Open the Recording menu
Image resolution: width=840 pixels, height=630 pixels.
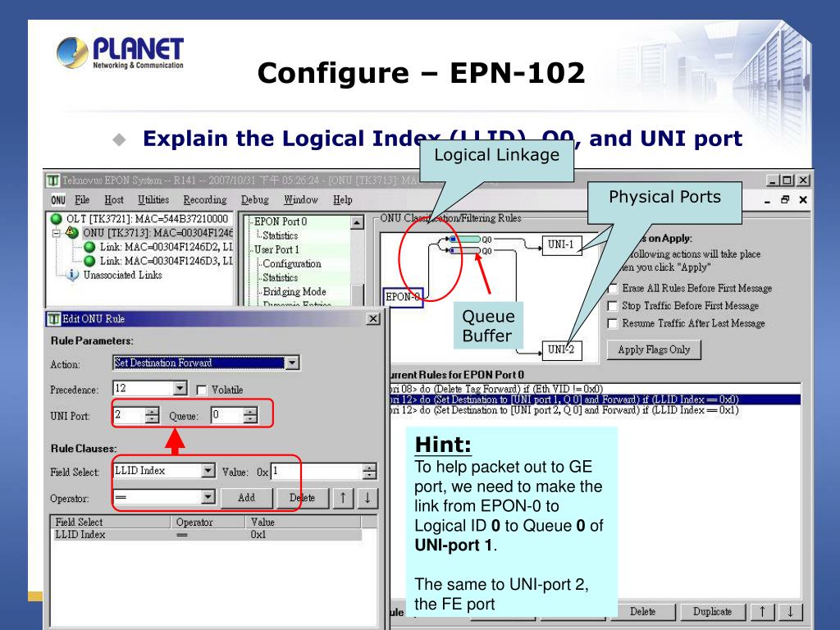pyautogui.click(x=204, y=200)
